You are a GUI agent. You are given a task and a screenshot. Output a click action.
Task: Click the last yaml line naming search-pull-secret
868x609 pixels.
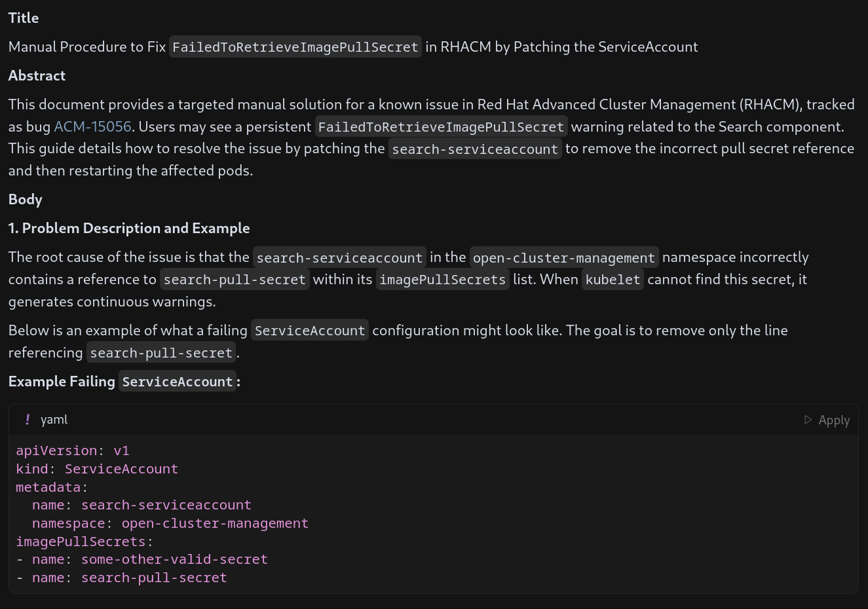pyautogui.click(x=154, y=578)
